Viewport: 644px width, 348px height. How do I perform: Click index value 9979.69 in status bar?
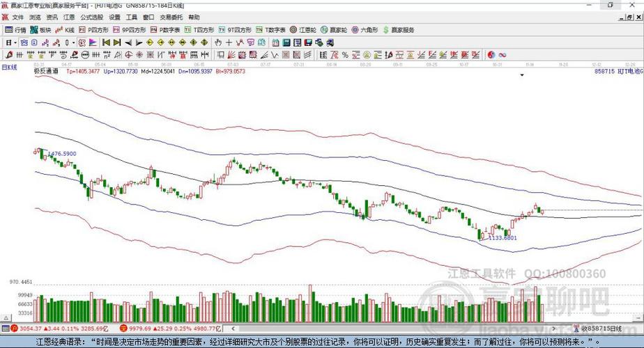coord(140,329)
